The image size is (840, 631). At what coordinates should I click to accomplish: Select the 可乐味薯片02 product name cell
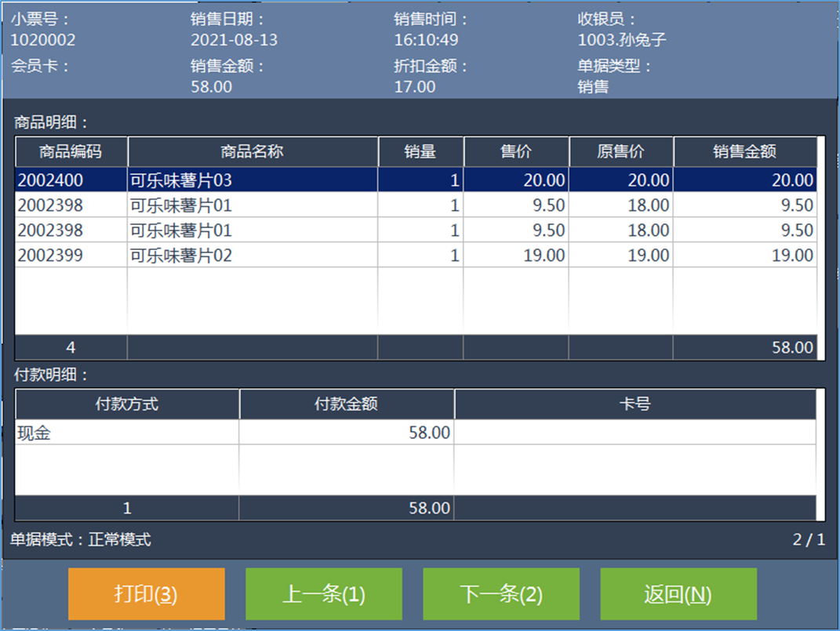click(253, 256)
